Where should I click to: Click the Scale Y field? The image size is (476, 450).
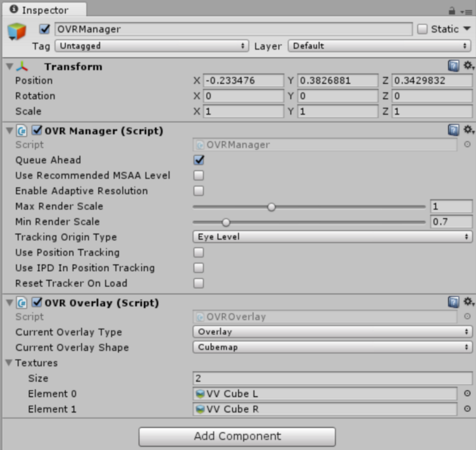coord(338,111)
